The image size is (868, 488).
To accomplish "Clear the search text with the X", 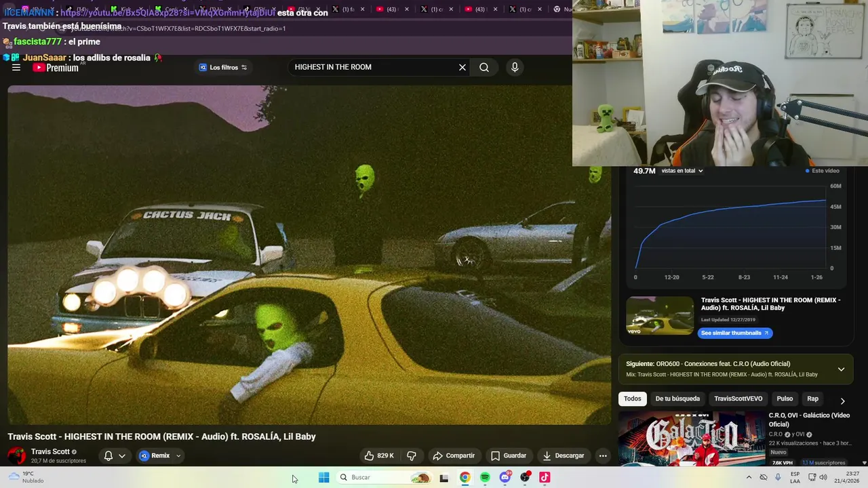I will coord(462,67).
